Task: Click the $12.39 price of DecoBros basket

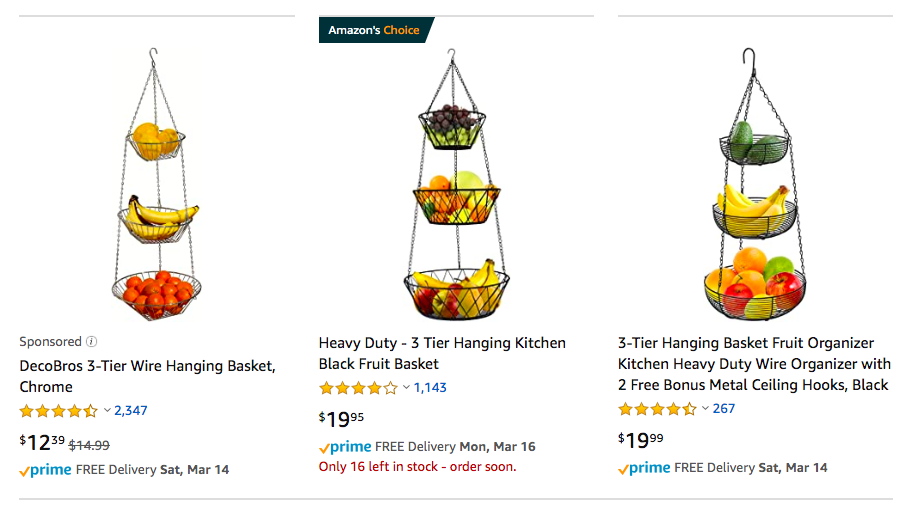Action: pos(42,443)
